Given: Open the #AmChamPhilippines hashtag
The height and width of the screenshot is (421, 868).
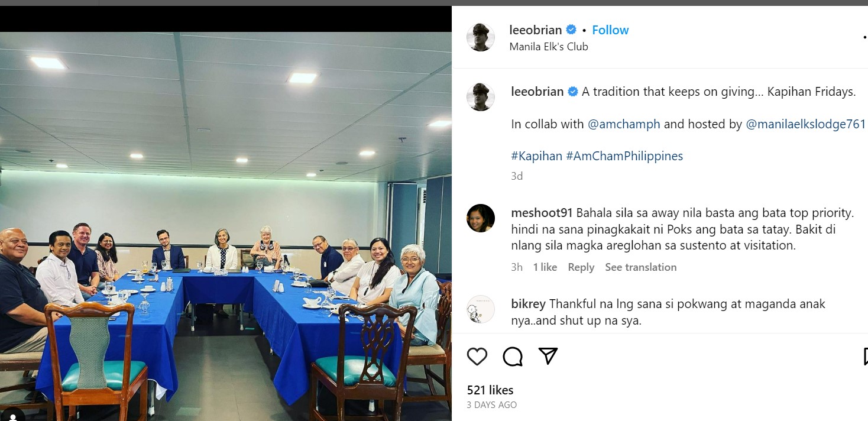Looking at the screenshot, I should point(624,156).
